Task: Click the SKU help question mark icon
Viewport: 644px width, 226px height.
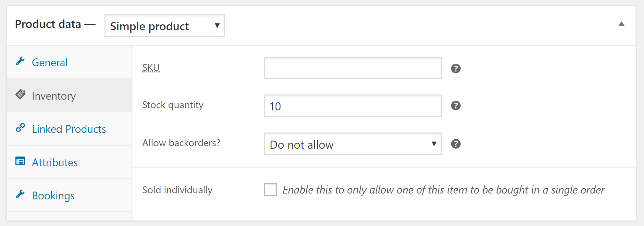Action: tap(456, 69)
